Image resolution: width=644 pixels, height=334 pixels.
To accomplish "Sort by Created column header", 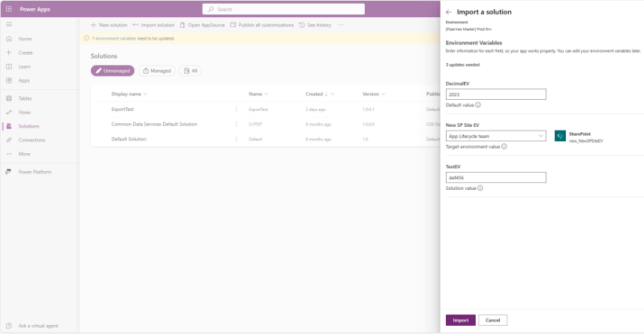I will pyautogui.click(x=316, y=94).
